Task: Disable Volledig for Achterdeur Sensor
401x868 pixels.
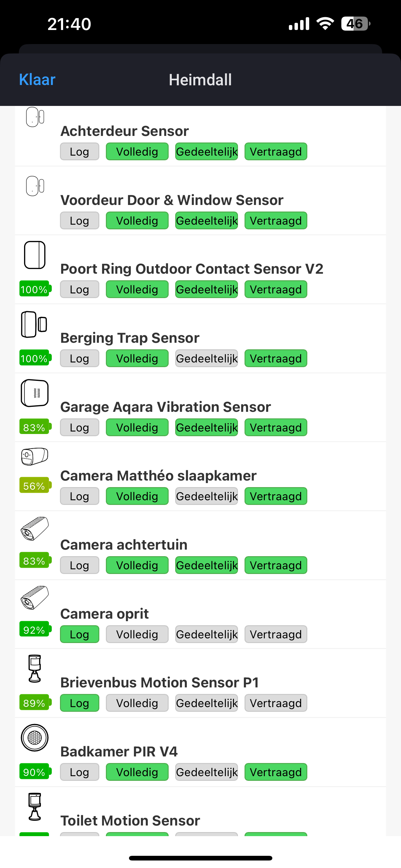Action: click(137, 152)
